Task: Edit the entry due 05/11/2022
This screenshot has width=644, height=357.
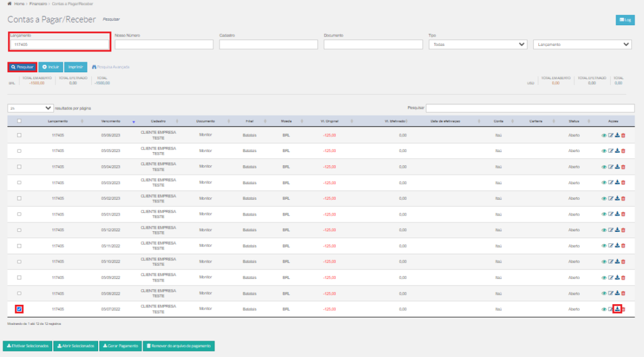Action: [611, 246]
